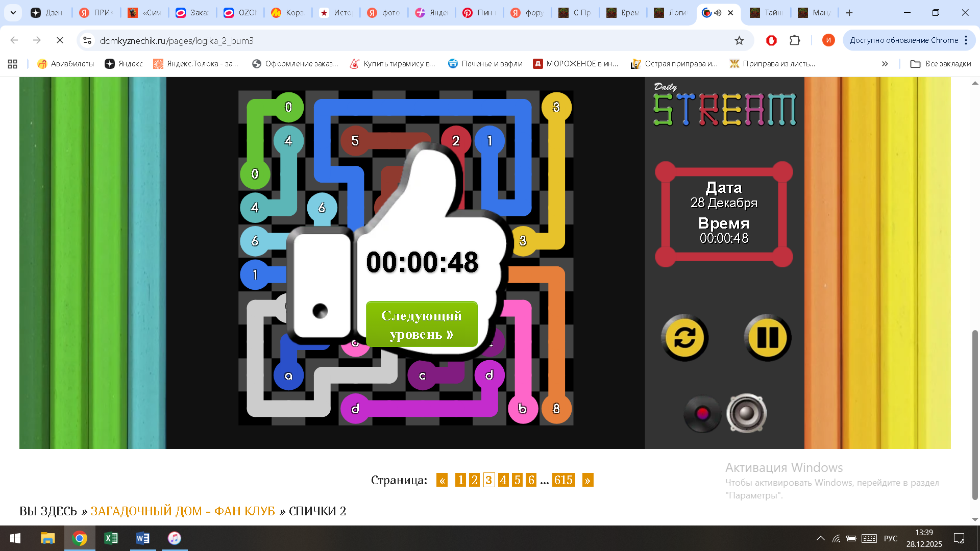
Task: Open the music player icon on the taskbar
Action: 174,538
